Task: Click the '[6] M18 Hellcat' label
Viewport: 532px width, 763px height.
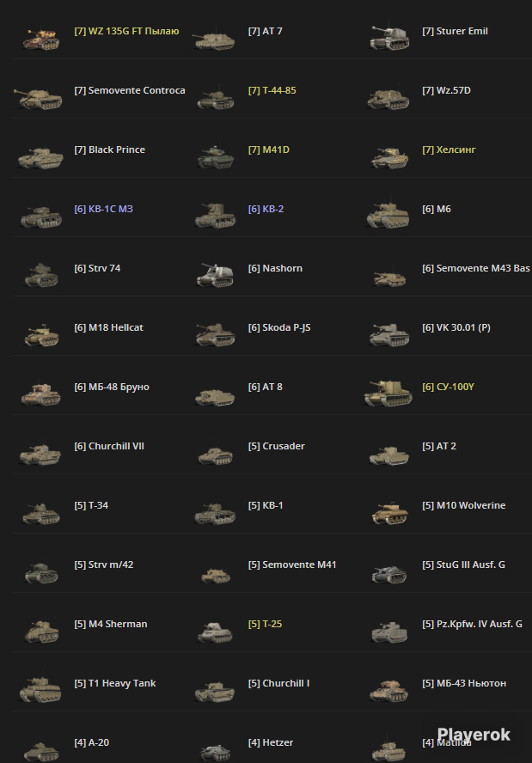Action: pyautogui.click(x=108, y=328)
